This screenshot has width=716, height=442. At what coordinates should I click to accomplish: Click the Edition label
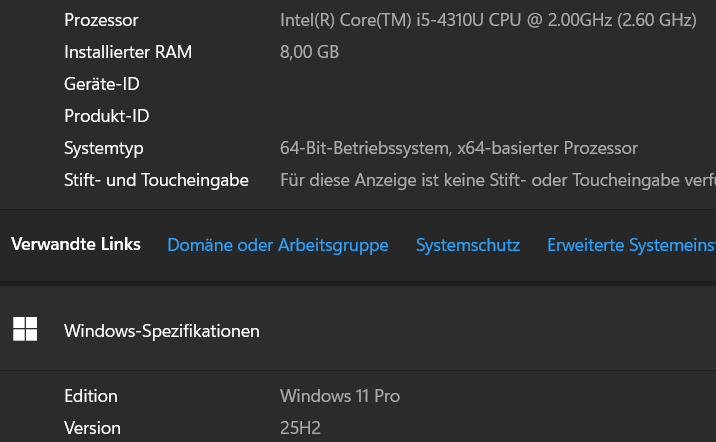point(91,396)
